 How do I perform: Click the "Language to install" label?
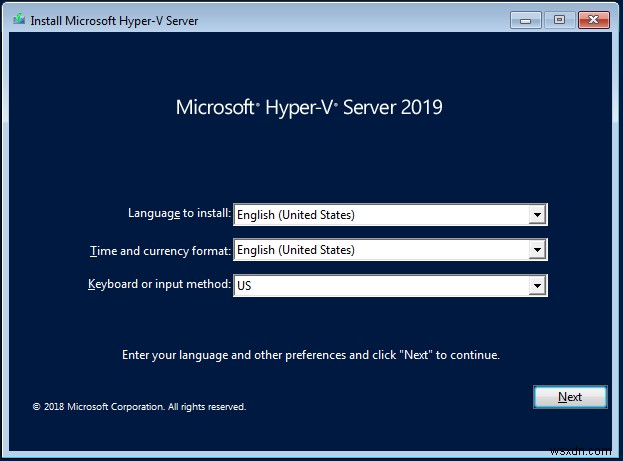point(179,213)
